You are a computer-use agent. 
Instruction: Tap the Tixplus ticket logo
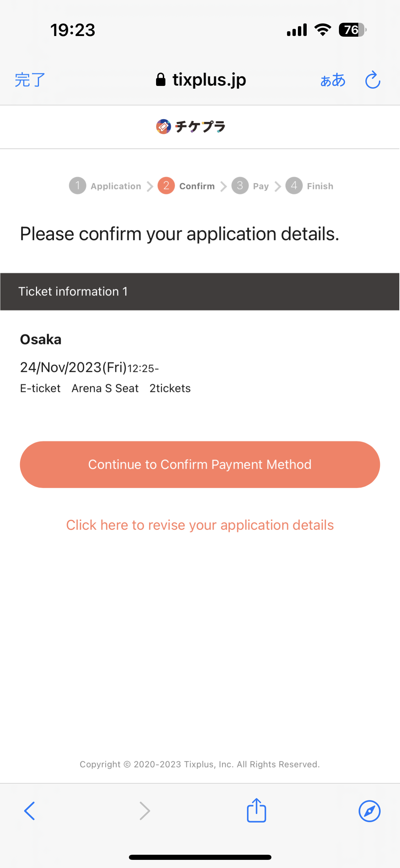click(191, 127)
